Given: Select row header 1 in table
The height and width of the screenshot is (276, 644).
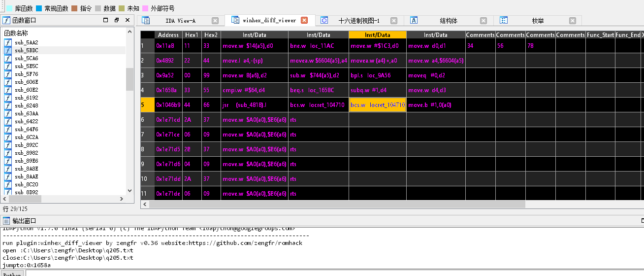Looking at the screenshot, I should click(x=147, y=46).
